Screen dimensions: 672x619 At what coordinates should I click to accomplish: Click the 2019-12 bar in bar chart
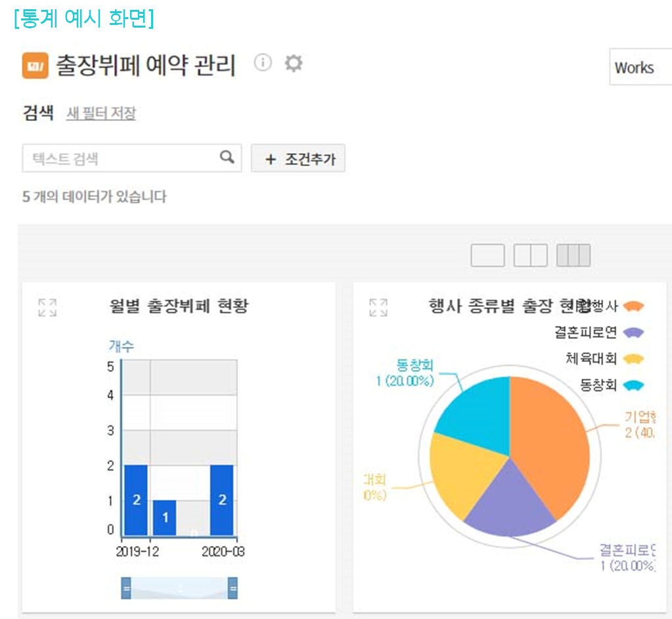click(136, 500)
